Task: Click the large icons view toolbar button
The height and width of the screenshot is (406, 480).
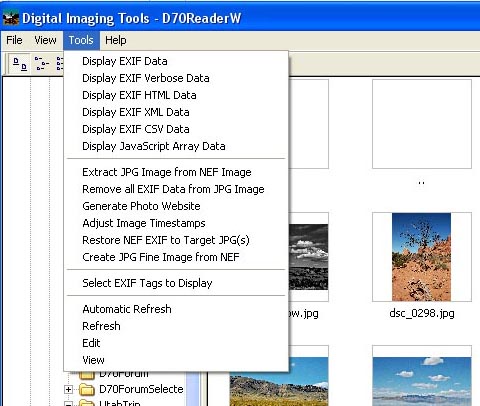Action: click(x=20, y=63)
